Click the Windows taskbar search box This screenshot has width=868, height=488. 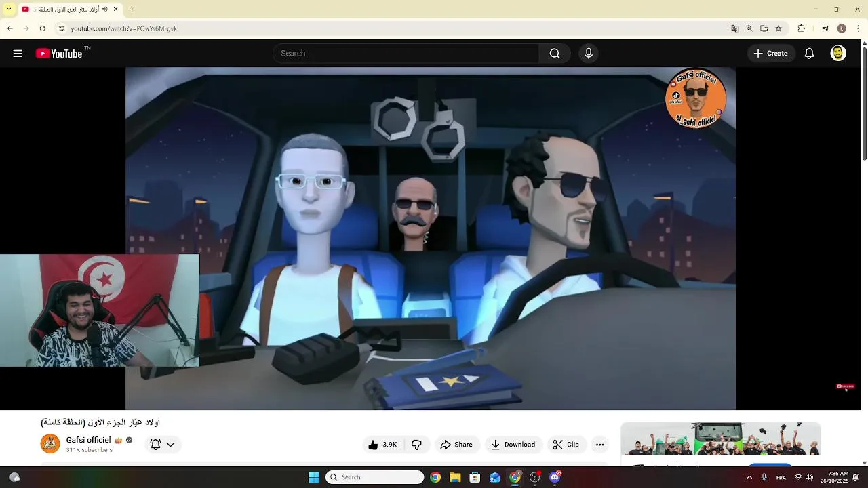tap(375, 477)
